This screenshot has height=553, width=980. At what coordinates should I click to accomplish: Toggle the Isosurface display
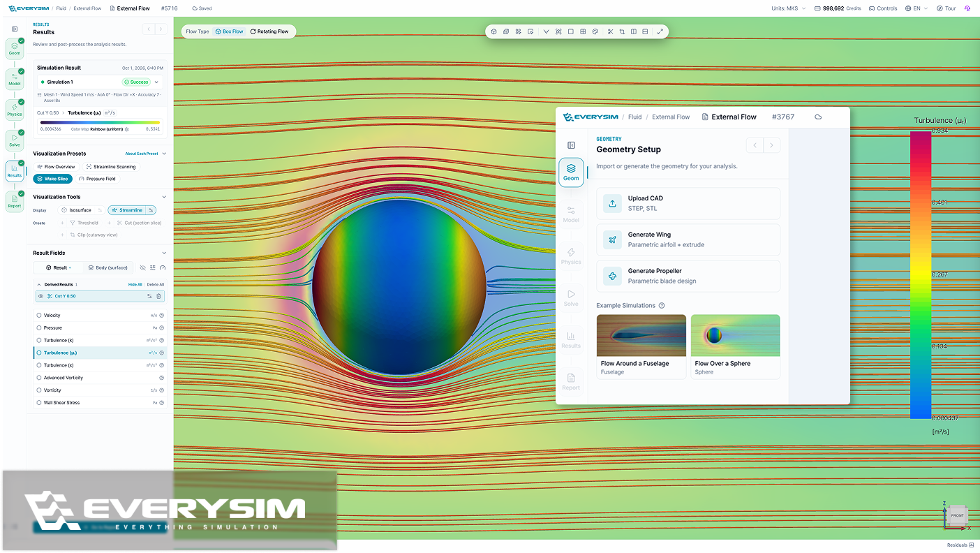[x=76, y=210]
